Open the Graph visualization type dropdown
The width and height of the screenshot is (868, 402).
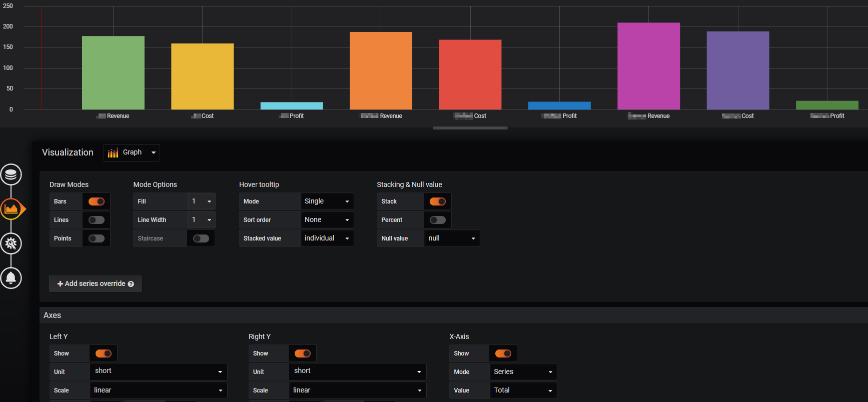tap(132, 152)
